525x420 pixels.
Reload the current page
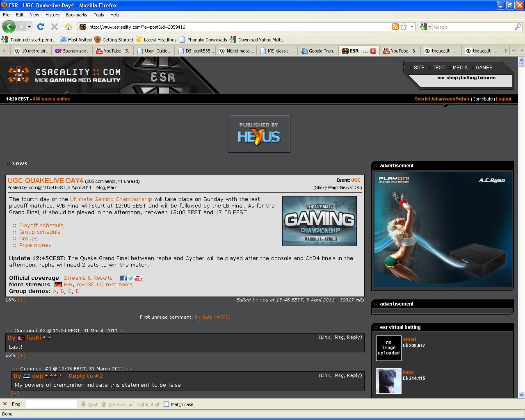point(40,27)
